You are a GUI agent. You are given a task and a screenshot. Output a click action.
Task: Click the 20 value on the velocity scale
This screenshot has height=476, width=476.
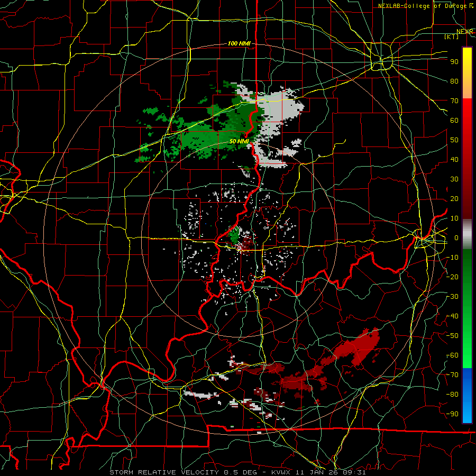click(x=454, y=199)
